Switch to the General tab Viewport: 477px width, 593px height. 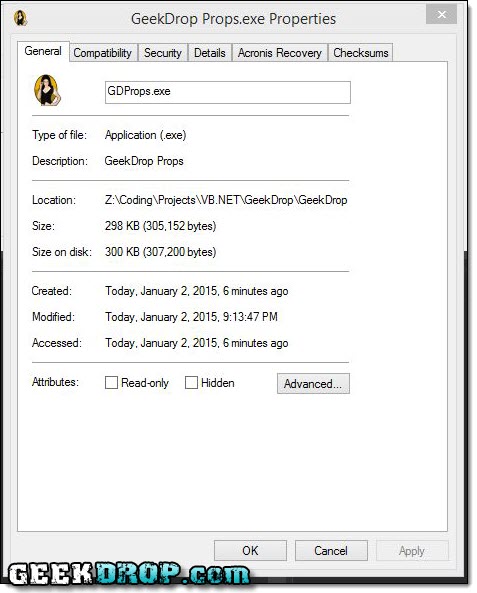click(43, 51)
